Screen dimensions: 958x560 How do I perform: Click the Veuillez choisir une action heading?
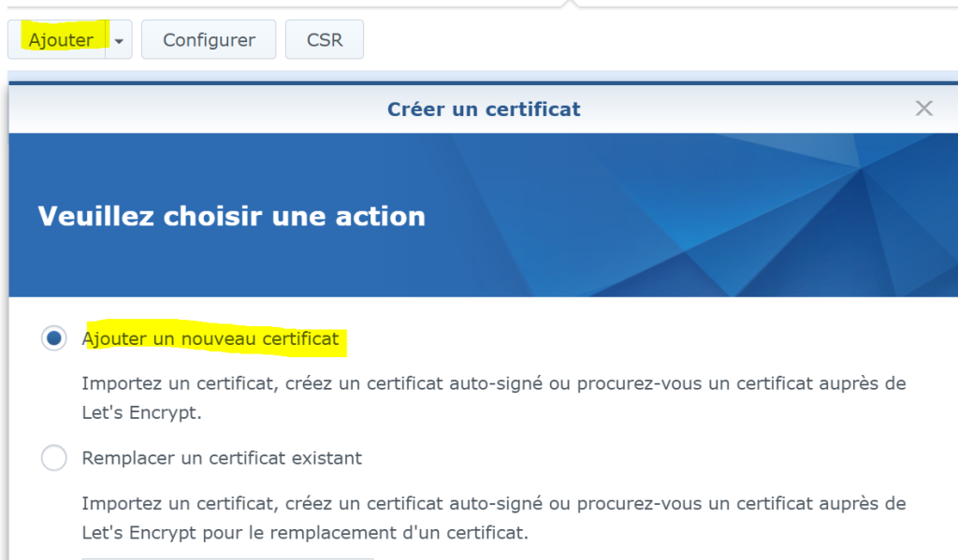231,216
